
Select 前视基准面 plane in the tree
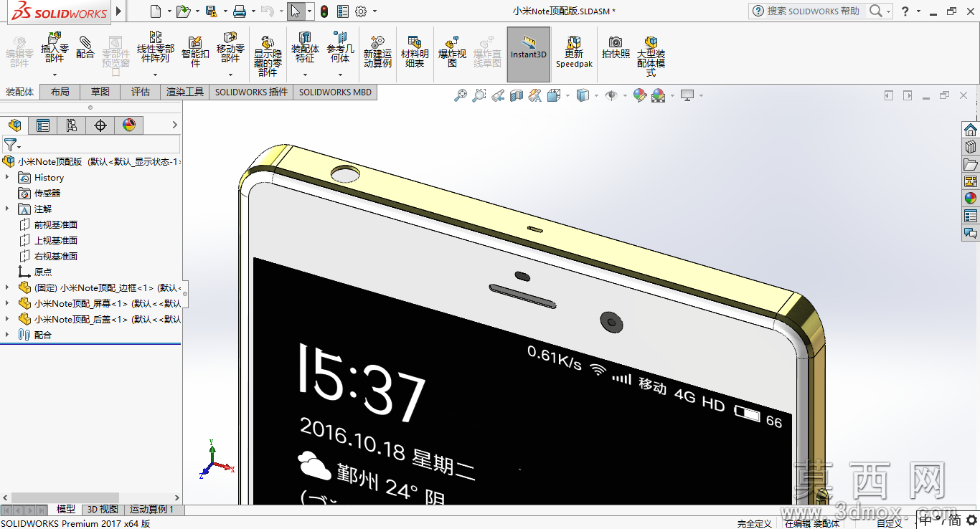pos(56,224)
